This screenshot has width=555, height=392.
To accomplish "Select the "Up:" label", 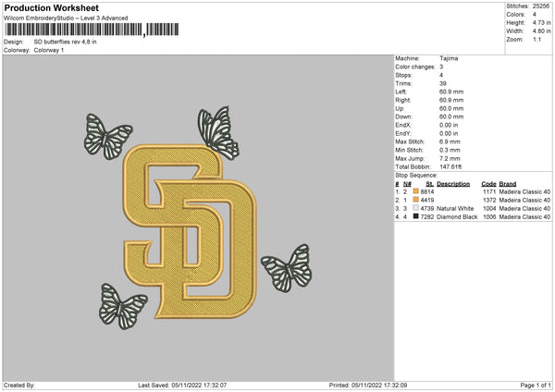I will point(400,108).
